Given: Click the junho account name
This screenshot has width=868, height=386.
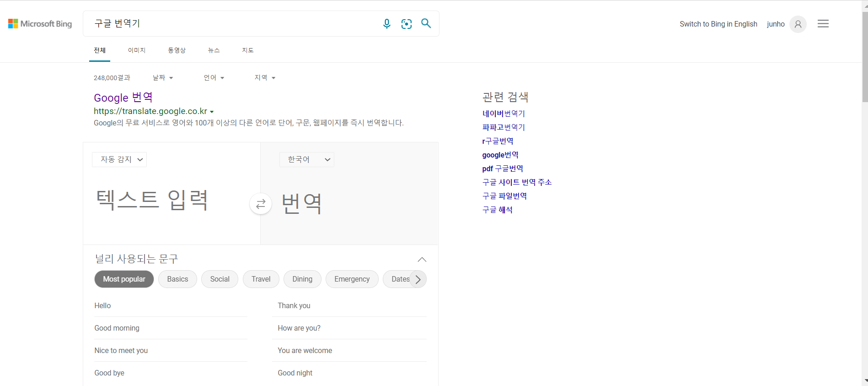Looking at the screenshot, I should tap(776, 24).
